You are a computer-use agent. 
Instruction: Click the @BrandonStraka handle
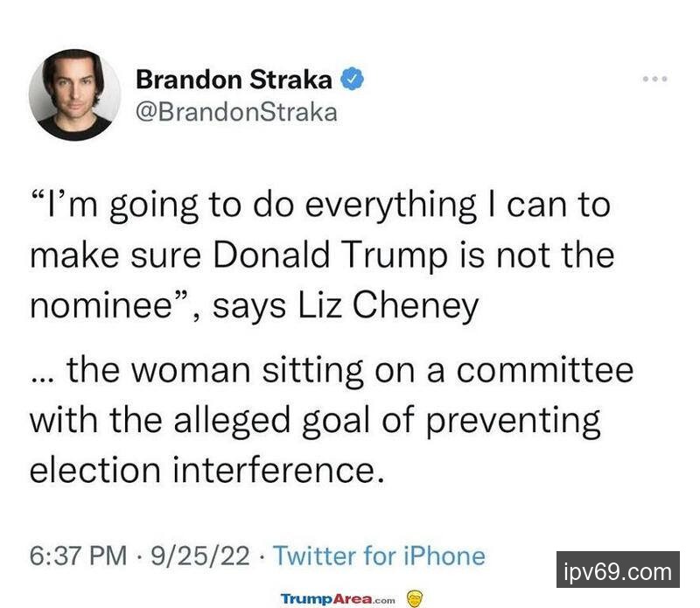[x=236, y=112]
